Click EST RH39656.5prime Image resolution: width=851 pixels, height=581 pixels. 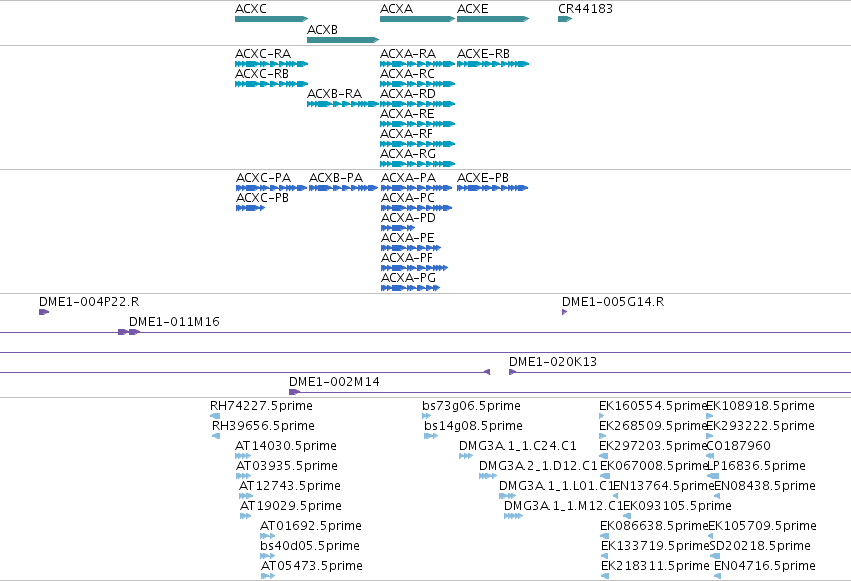point(216,436)
